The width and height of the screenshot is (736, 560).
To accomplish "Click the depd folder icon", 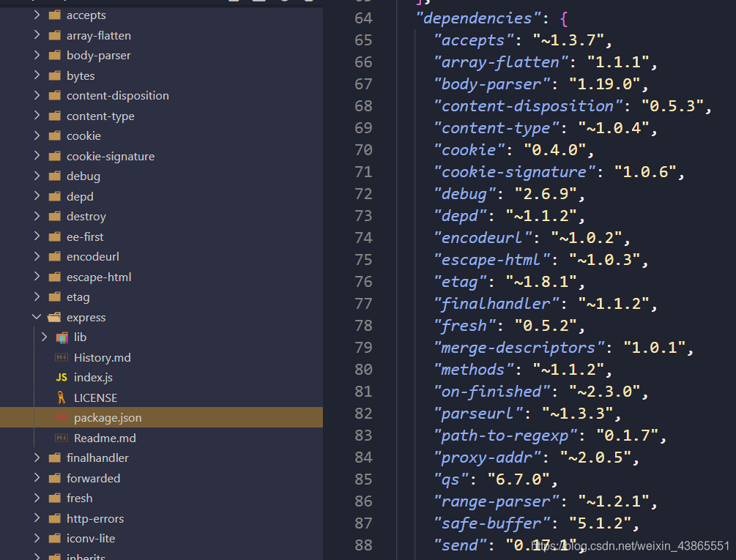I will coord(55,196).
